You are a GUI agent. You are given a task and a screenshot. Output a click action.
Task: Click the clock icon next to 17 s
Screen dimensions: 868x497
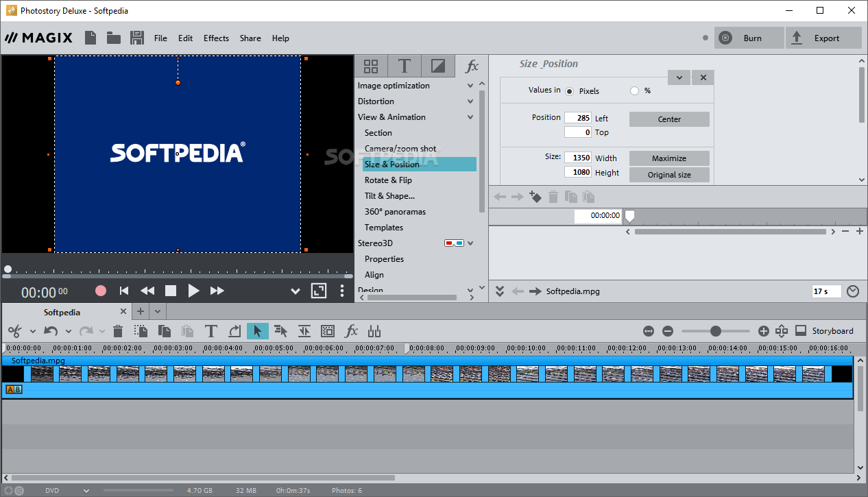853,291
